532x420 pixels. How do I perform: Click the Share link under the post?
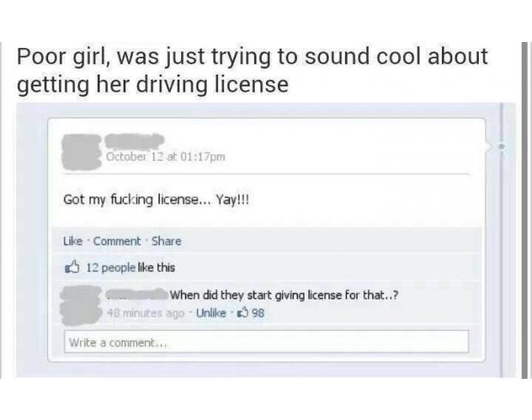point(166,241)
